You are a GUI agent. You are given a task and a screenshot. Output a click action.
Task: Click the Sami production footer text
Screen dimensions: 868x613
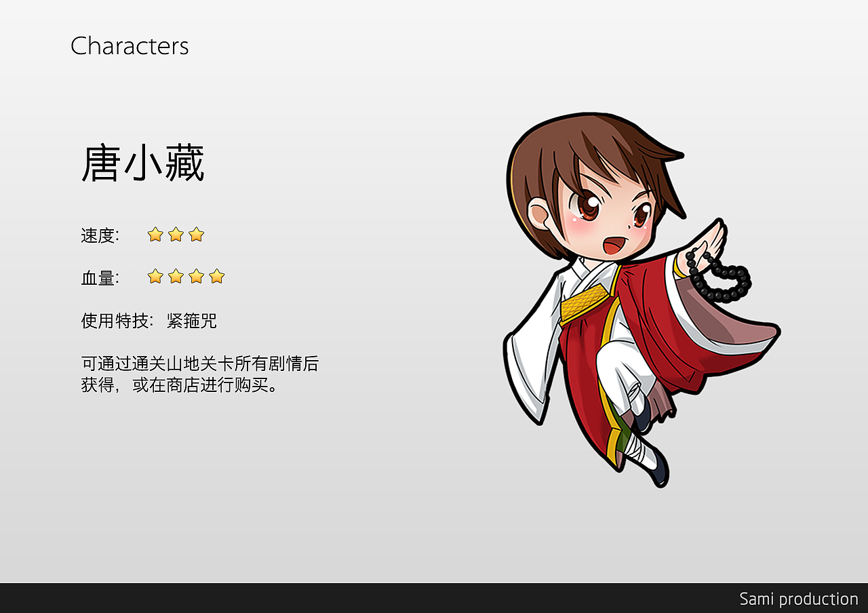pyautogui.click(x=799, y=599)
